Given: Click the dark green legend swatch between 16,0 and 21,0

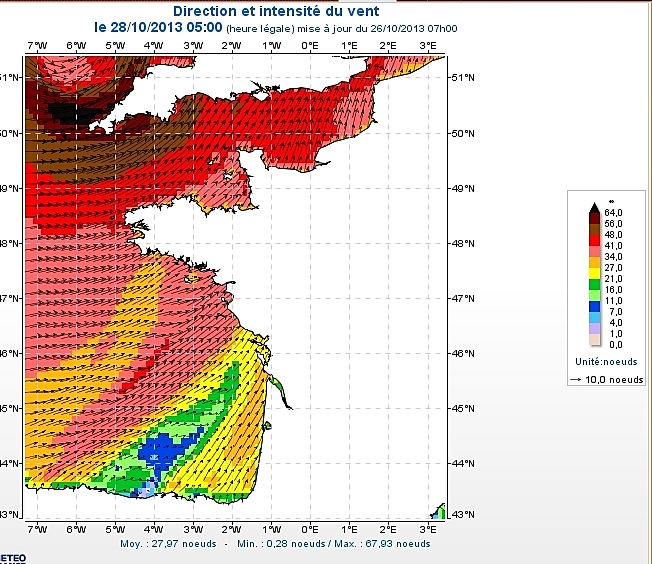Looking at the screenshot, I should pos(594,284).
